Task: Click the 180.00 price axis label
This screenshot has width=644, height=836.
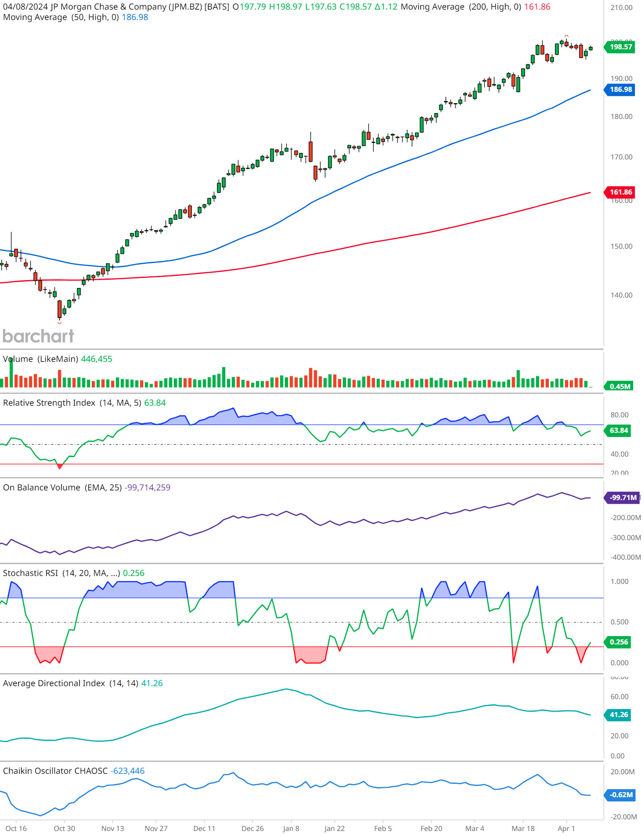Action: coord(621,116)
